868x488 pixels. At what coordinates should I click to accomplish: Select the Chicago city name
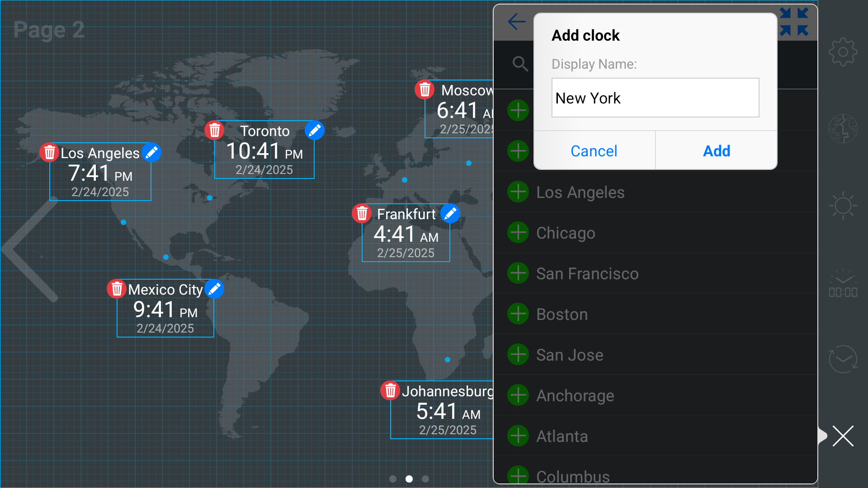pyautogui.click(x=566, y=233)
